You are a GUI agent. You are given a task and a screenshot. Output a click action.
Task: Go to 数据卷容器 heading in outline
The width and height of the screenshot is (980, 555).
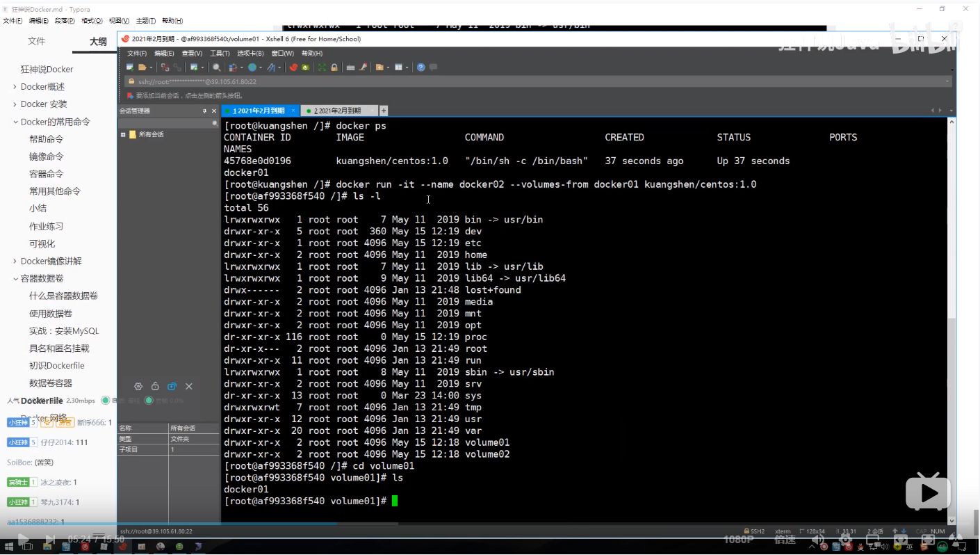pos(51,383)
